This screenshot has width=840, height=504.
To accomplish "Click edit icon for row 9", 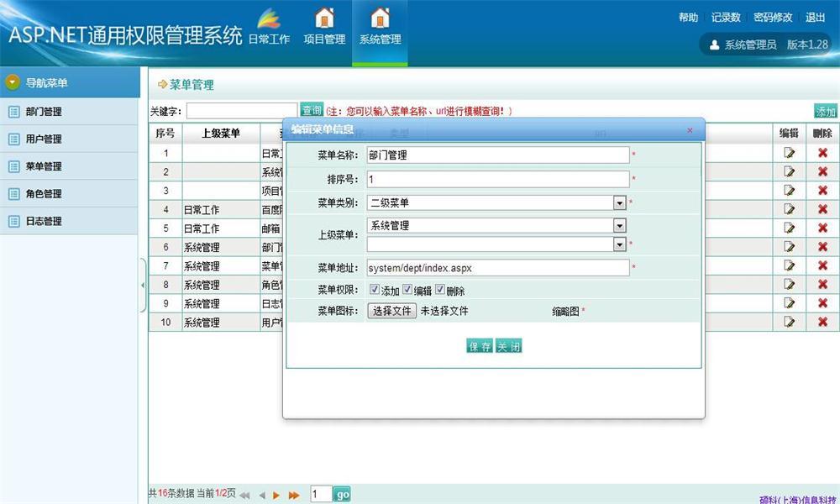I will click(789, 302).
